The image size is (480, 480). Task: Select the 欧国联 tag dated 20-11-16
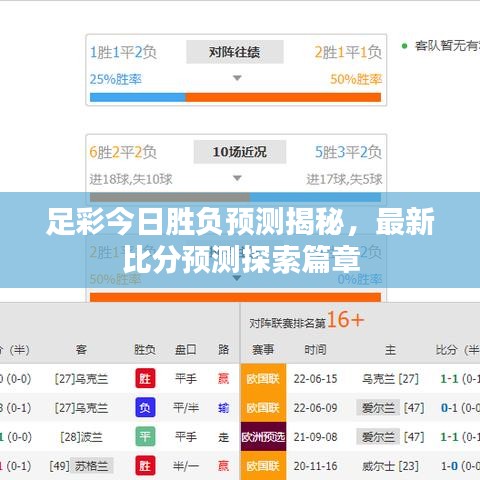pyautogui.click(x=263, y=465)
